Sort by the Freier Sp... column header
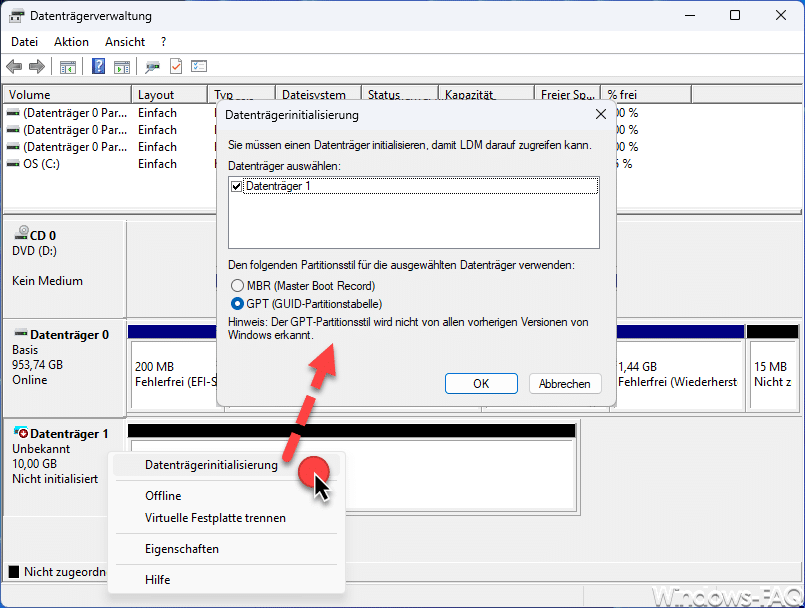805x608 pixels. pos(567,94)
